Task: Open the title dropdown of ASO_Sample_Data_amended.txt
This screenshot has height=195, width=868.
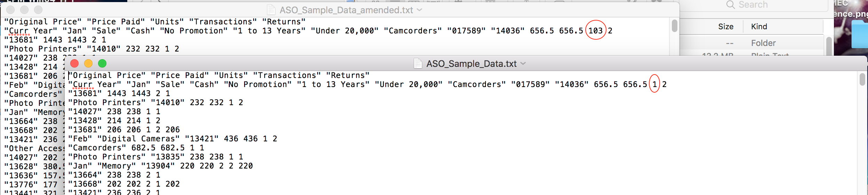Action: tap(419, 10)
